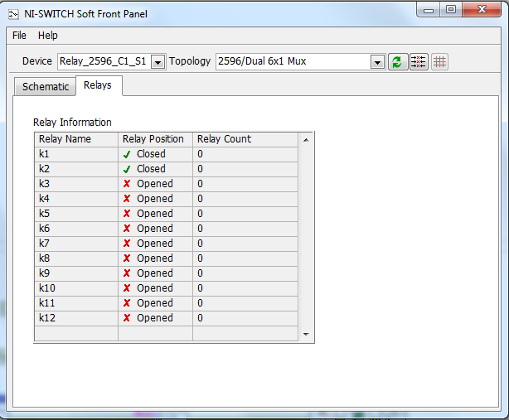
Task: Select relay name k4
Action: [x=76, y=199]
